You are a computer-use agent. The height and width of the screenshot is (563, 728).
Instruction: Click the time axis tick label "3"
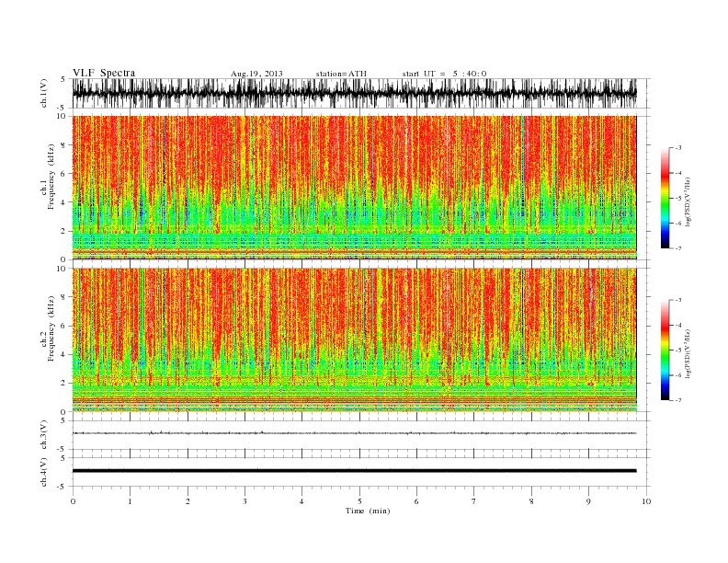(245, 501)
